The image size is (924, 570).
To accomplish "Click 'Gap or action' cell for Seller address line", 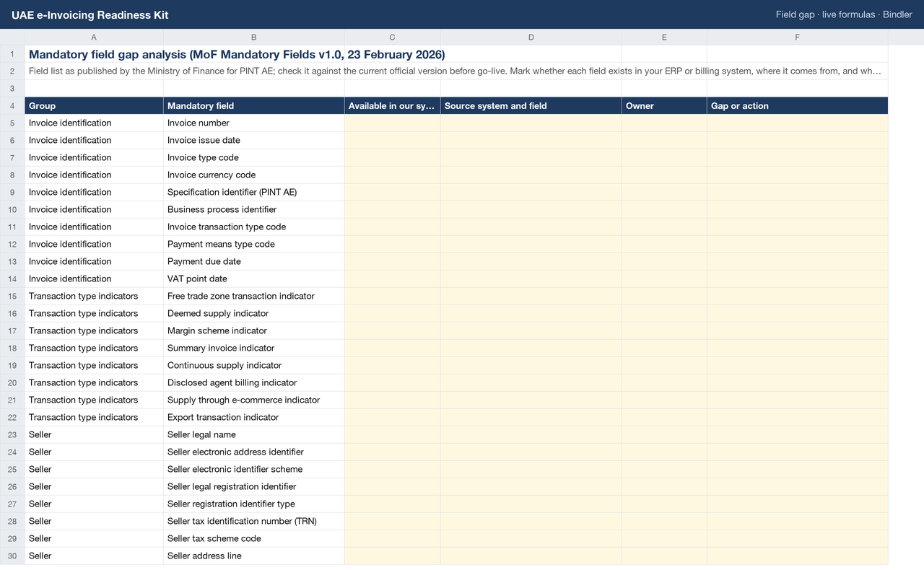I will [797, 556].
